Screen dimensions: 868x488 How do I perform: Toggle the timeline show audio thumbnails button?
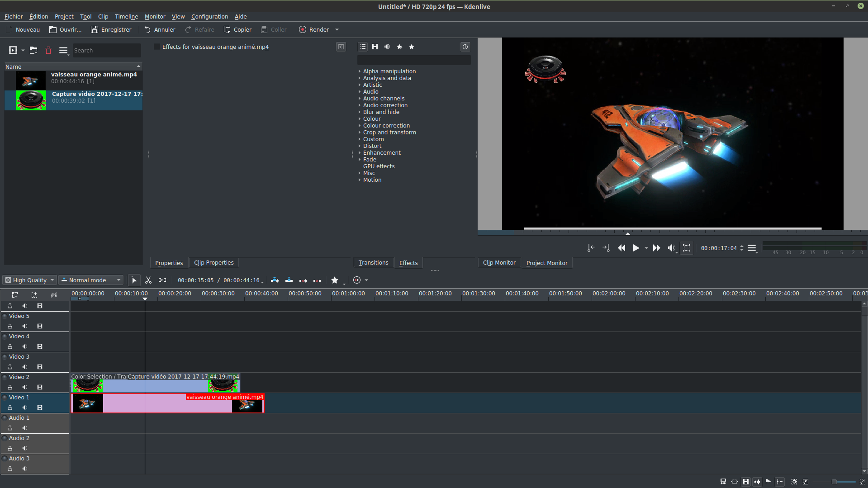pyautogui.click(x=757, y=482)
